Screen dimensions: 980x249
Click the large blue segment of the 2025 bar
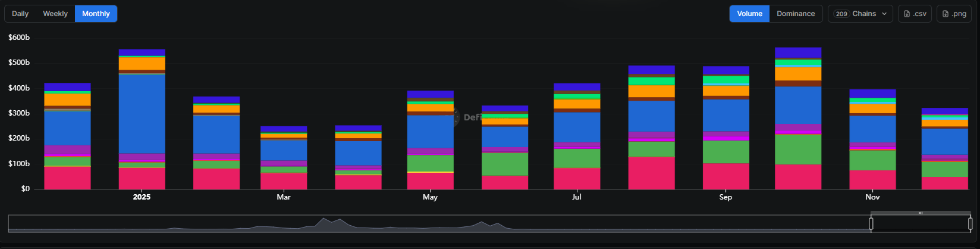tap(142, 113)
